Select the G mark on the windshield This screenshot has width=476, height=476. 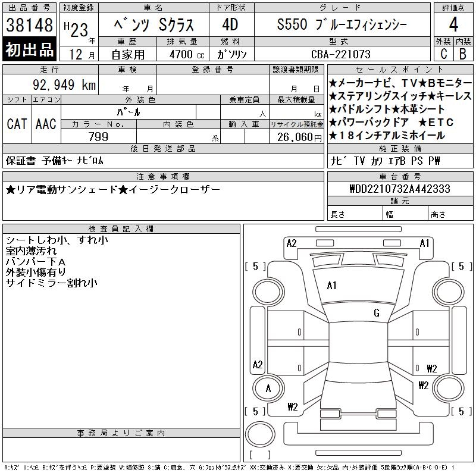pos(377,313)
